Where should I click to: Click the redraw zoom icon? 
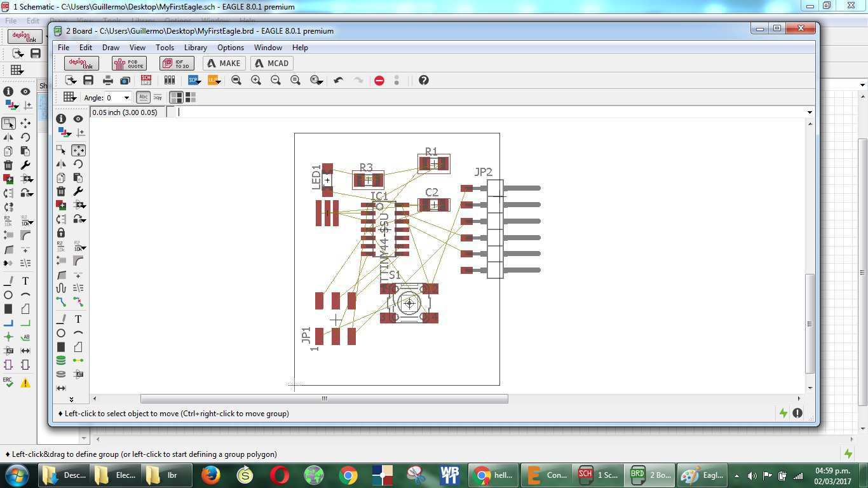(295, 80)
